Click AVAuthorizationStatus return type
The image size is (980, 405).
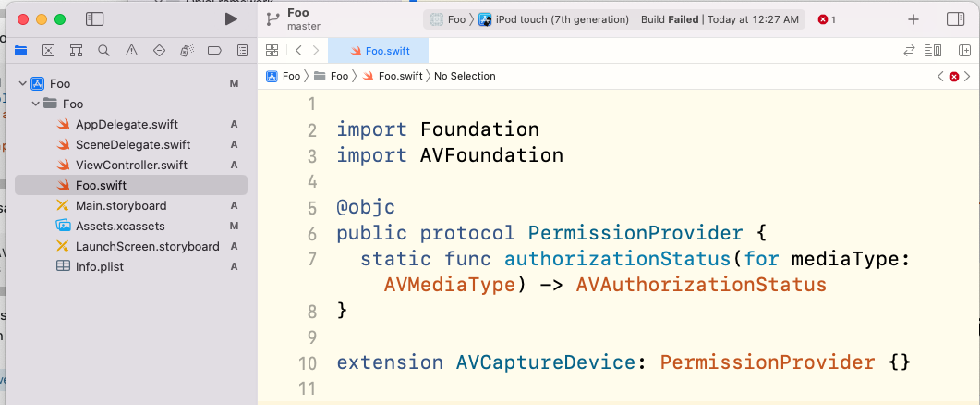click(701, 285)
